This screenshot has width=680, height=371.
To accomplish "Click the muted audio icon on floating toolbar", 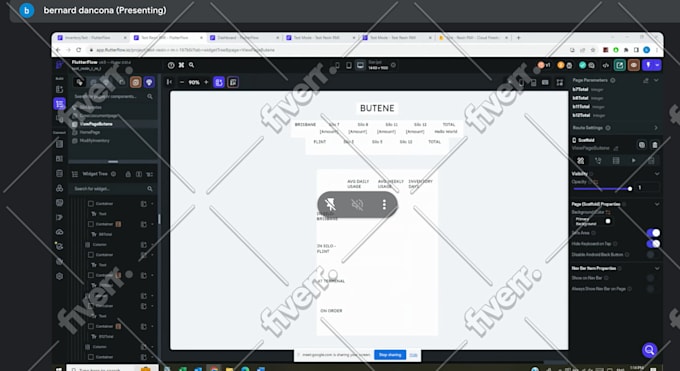I will click(x=357, y=204).
